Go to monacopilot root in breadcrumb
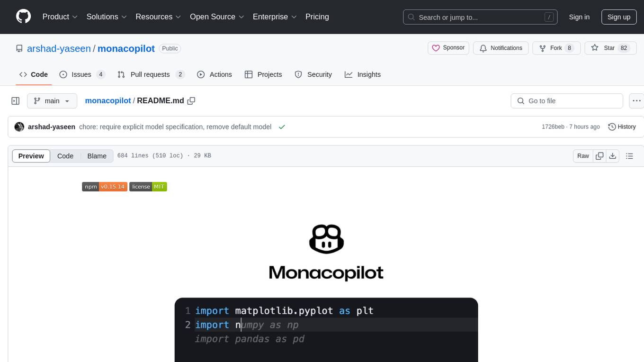The image size is (644, 362). click(x=108, y=101)
